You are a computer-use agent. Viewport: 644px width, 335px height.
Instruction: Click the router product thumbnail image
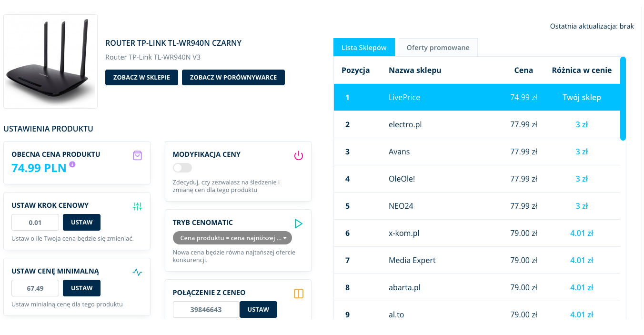tap(50, 61)
